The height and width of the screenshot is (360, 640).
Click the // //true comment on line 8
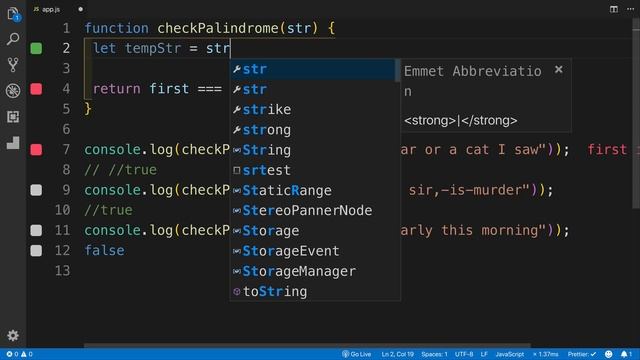coord(120,170)
